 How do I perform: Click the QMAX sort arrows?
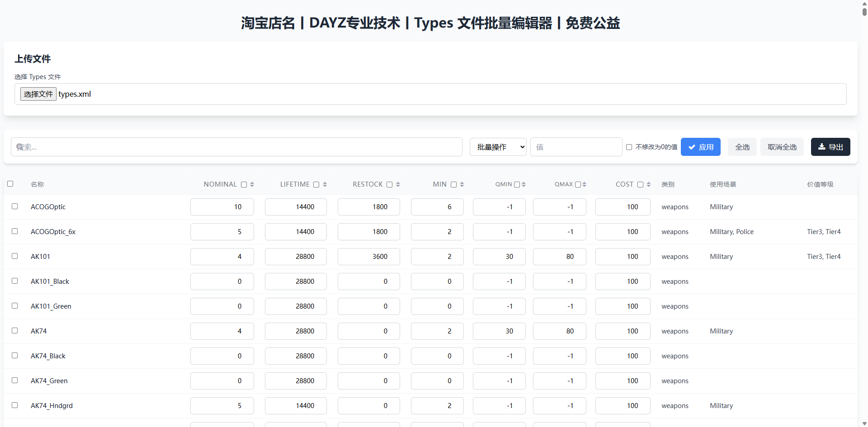pyautogui.click(x=584, y=184)
